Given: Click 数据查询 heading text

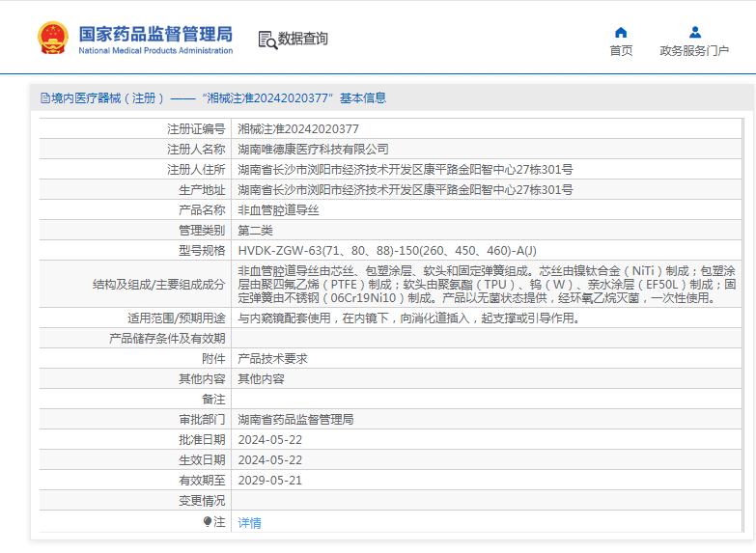Looking at the screenshot, I should point(303,39).
